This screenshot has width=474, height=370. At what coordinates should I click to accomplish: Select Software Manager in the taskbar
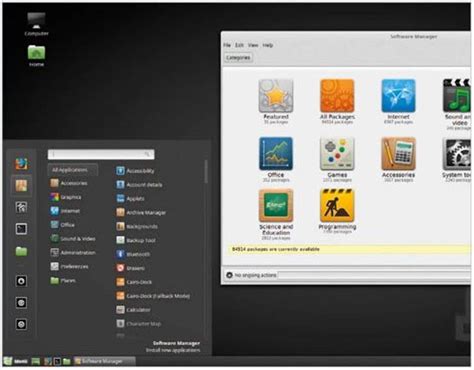104,361
